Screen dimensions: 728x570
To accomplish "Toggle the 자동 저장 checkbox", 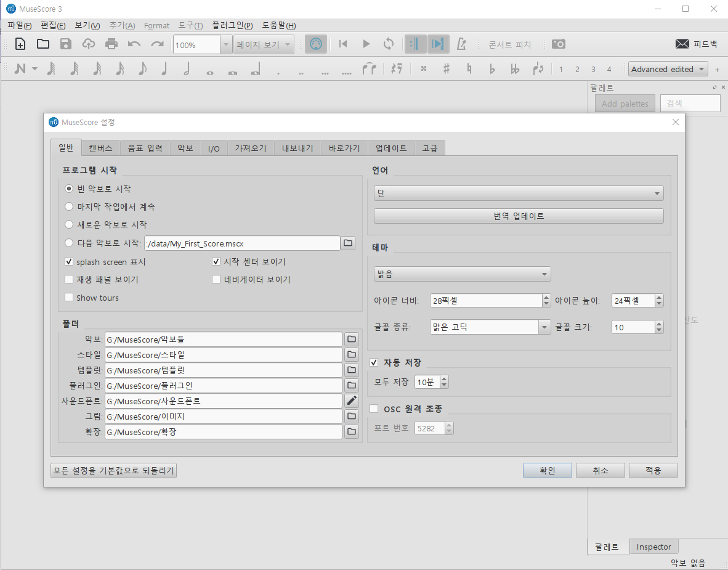I will 374,362.
